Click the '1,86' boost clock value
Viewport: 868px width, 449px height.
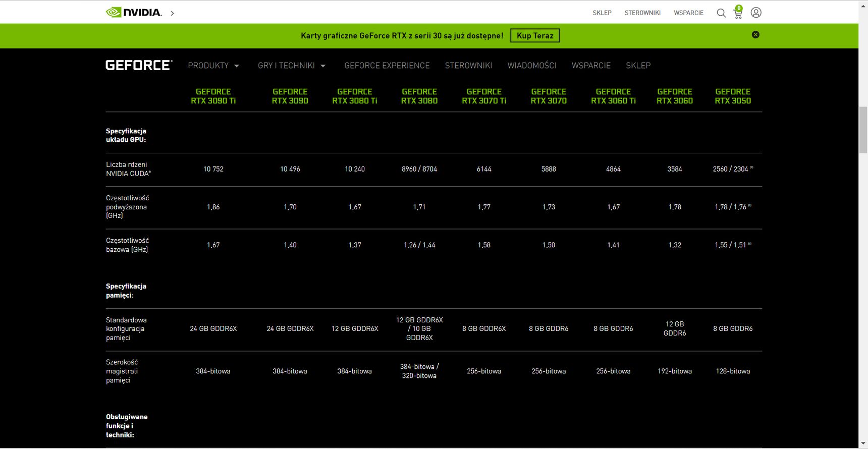point(213,207)
